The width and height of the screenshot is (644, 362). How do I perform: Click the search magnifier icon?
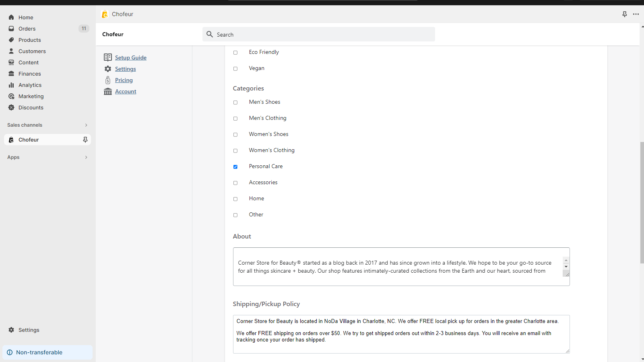pos(210,34)
